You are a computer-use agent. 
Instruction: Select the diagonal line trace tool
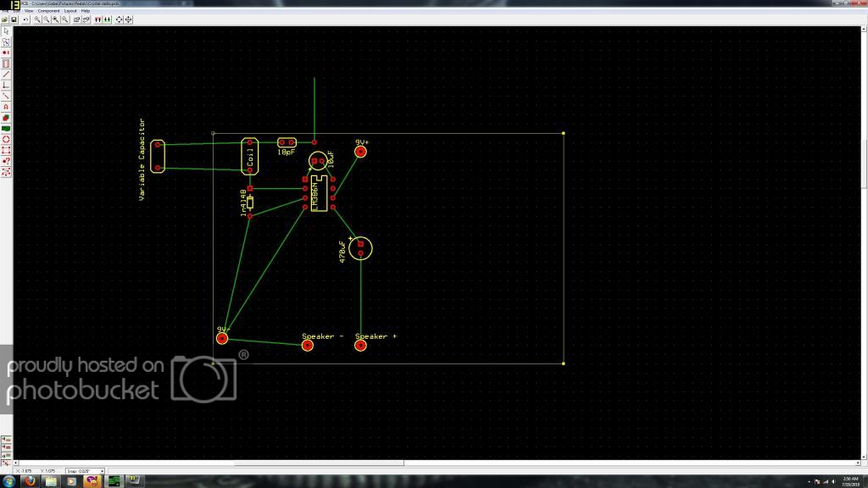pyautogui.click(x=6, y=75)
